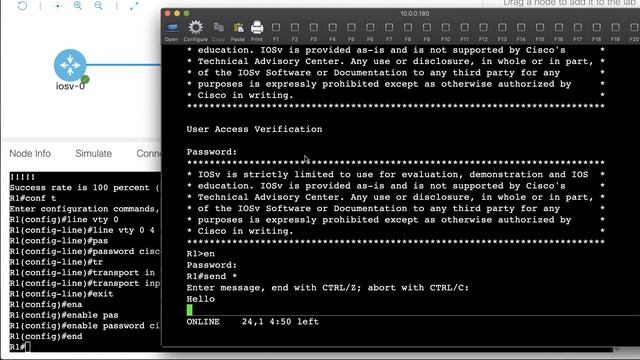The height and width of the screenshot is (360, 640).
Task: Click the ONLINE status indicator
Action: click(x=203, y=322)
